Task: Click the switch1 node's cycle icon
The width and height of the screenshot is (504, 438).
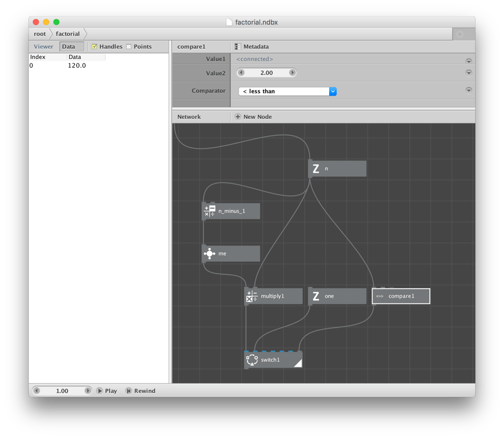Action: pyautogui.click(x=252, y=360)
